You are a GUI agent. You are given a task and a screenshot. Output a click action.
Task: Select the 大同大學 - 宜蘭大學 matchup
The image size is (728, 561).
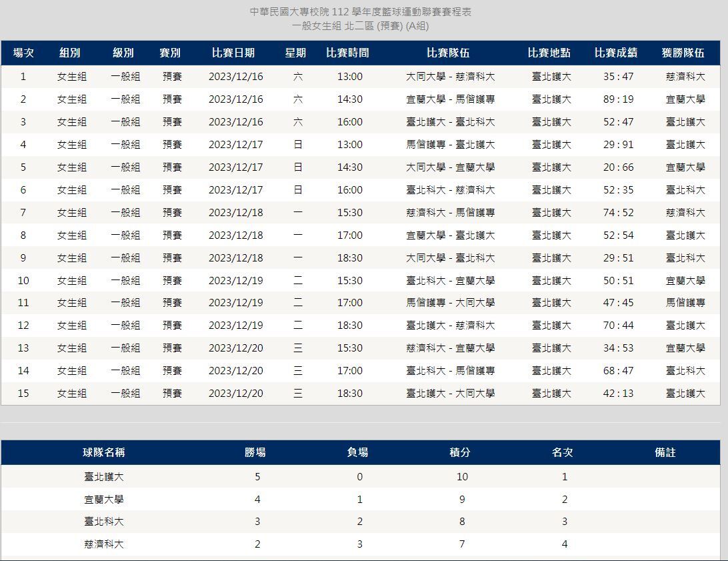(x=451, y=167)
